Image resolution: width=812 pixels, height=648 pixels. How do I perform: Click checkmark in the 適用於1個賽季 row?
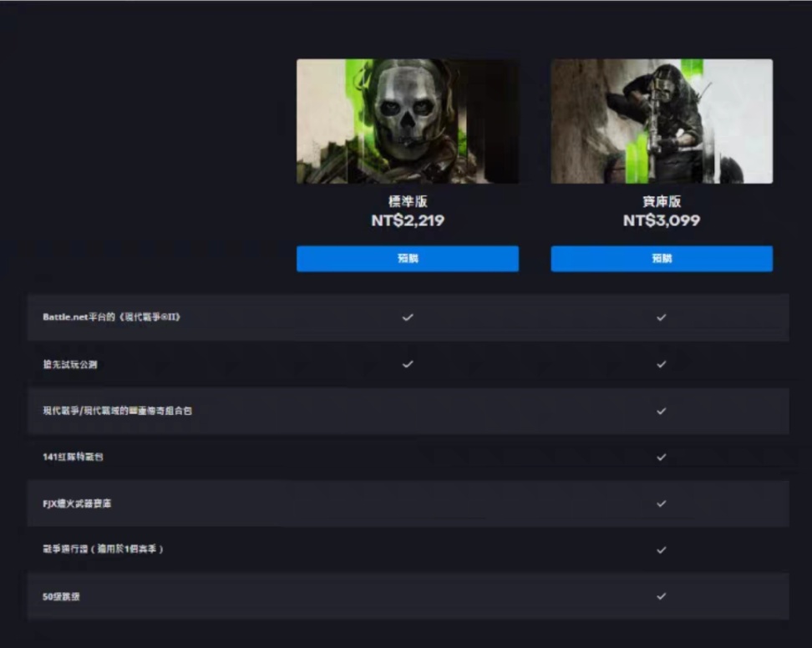[662, 549]
